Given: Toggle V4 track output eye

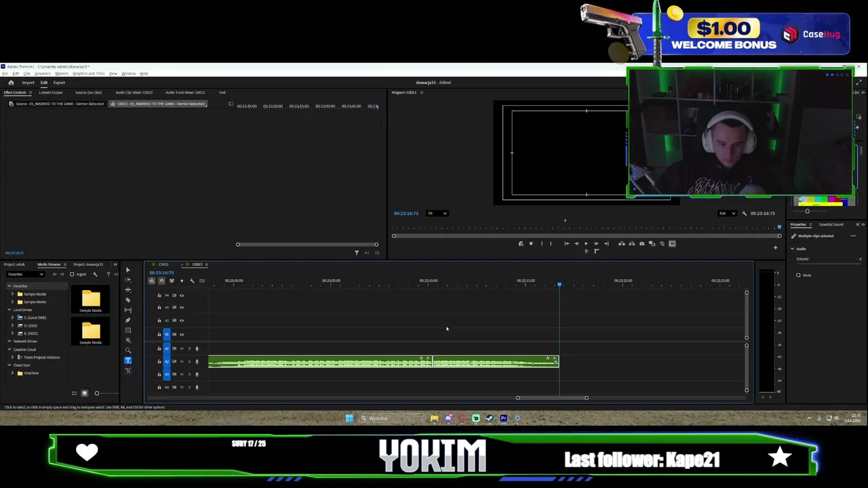Looking at the screenshot, I should (181, 295).
